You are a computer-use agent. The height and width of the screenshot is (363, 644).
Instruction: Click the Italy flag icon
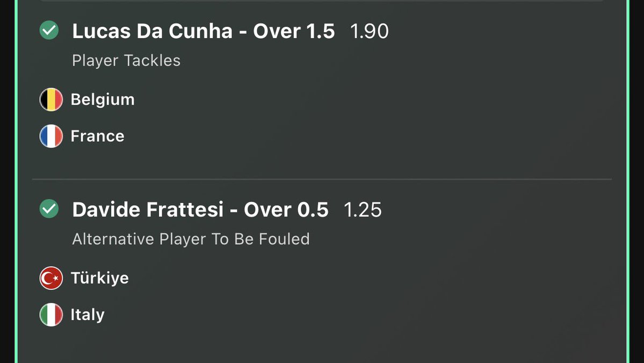pos(51,315)
